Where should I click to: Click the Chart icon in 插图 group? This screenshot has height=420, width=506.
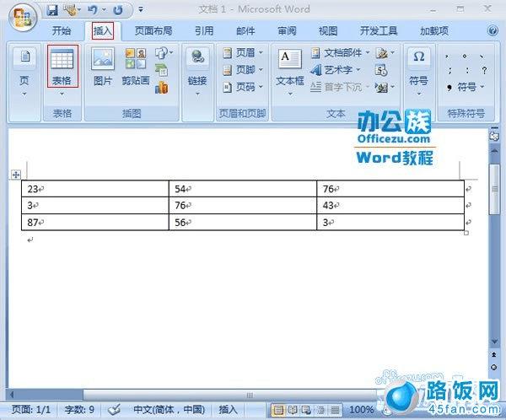[x=161, y=87]
